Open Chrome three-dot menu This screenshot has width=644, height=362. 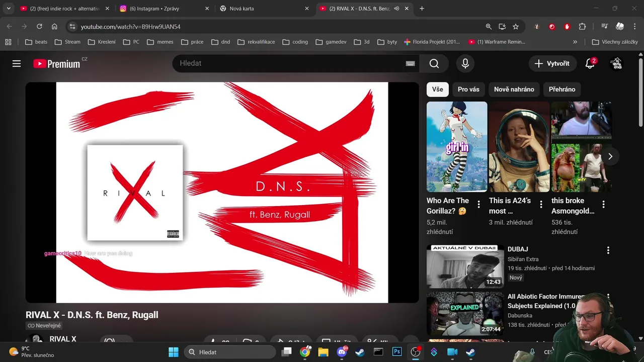click(635, 27)
